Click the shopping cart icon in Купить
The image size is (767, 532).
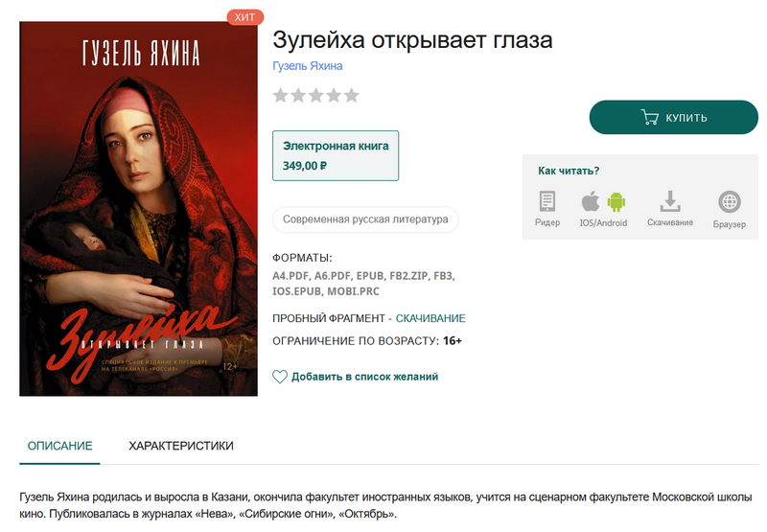point(650,117)
